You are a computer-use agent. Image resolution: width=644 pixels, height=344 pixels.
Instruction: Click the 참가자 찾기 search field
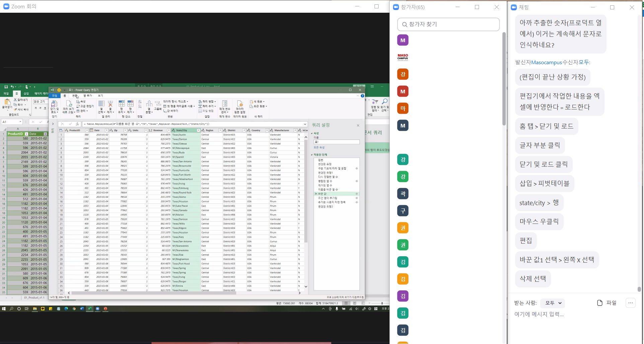(449, 24)
